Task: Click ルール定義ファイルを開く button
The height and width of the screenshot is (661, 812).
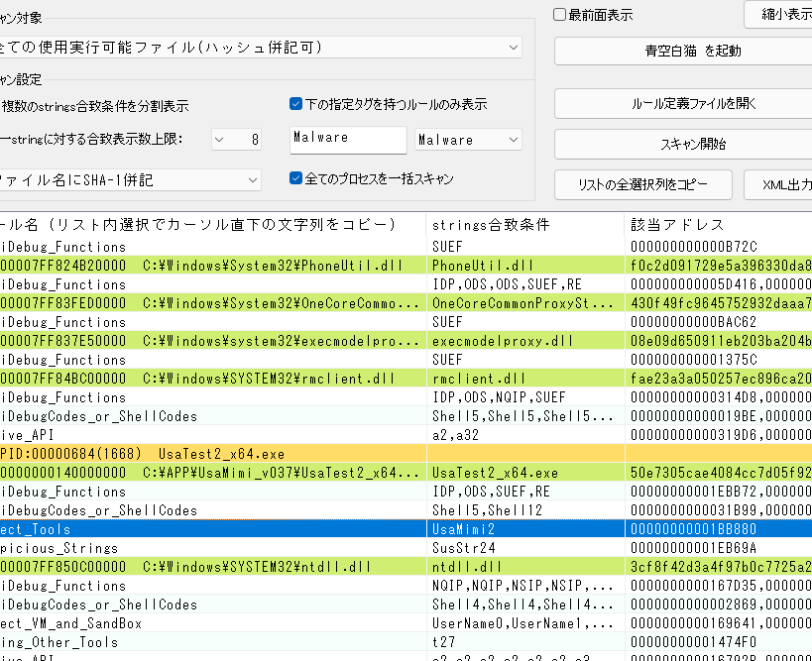Action: [682, 103]
